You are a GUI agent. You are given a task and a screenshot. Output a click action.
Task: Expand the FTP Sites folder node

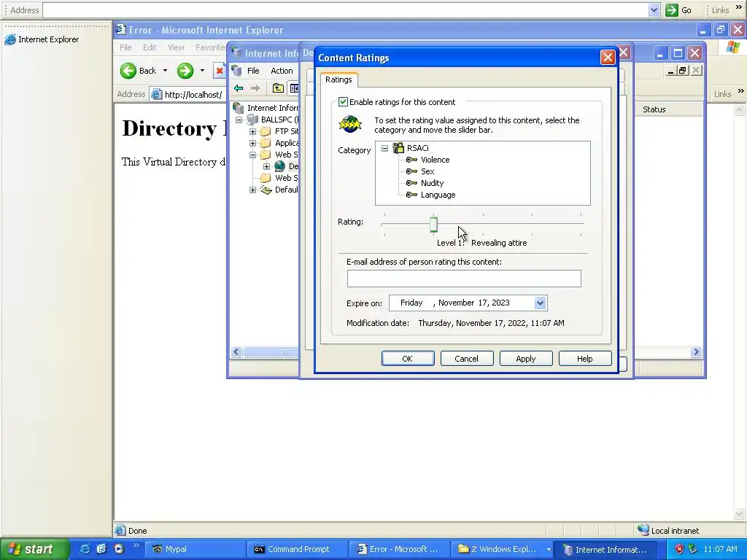(x=252, y=131)
